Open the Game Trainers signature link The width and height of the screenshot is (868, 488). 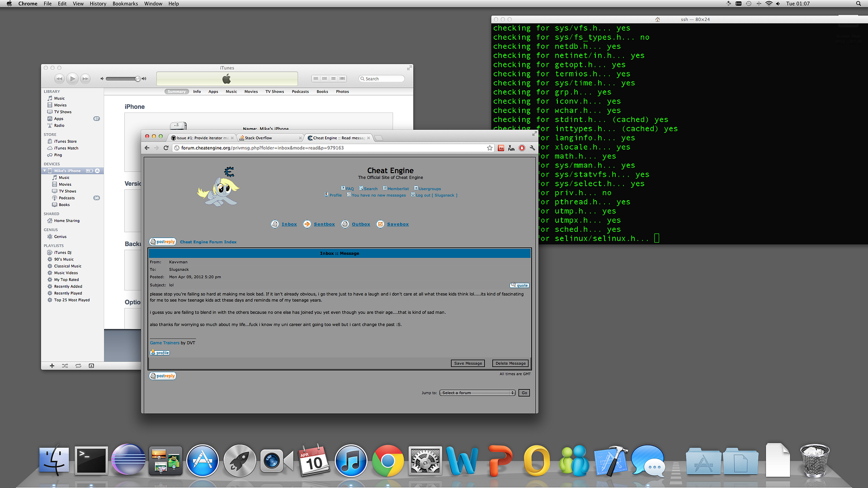165,343
